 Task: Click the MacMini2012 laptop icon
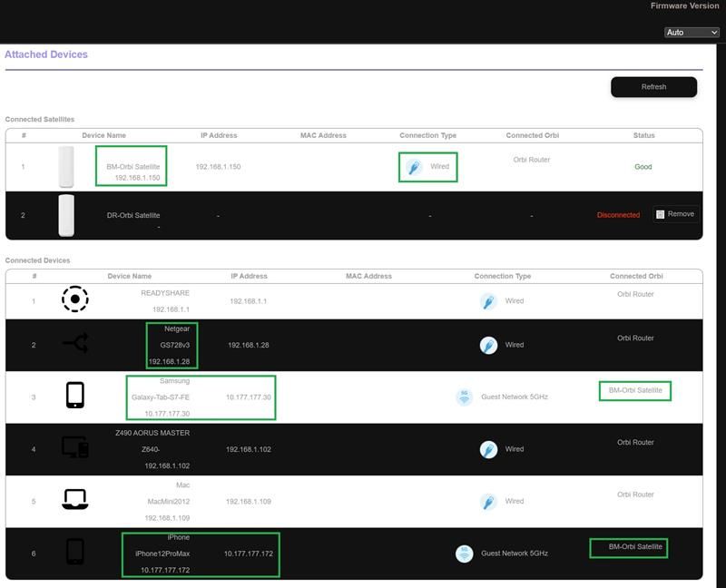(75, 500)
